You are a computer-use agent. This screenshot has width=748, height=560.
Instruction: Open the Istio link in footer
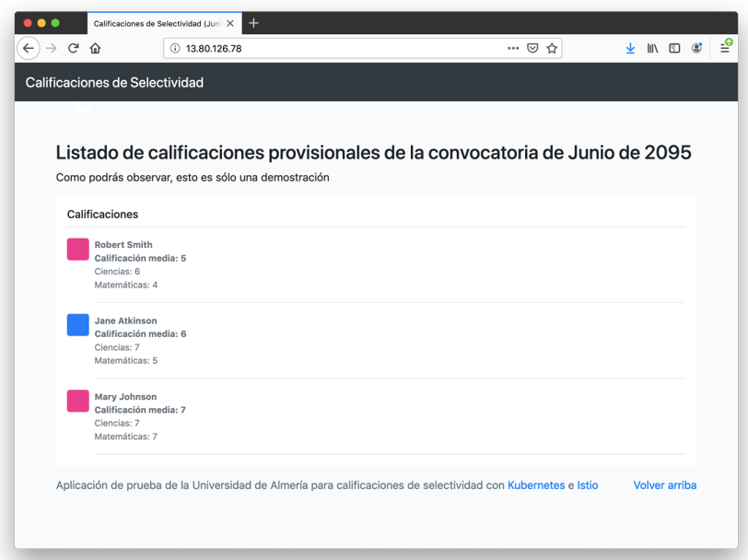pos(588,485)
